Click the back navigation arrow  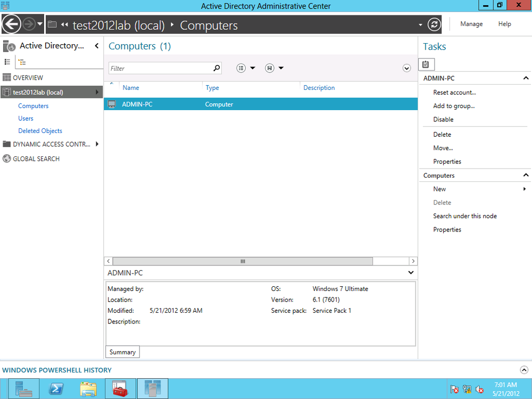(x=12, y=24)
